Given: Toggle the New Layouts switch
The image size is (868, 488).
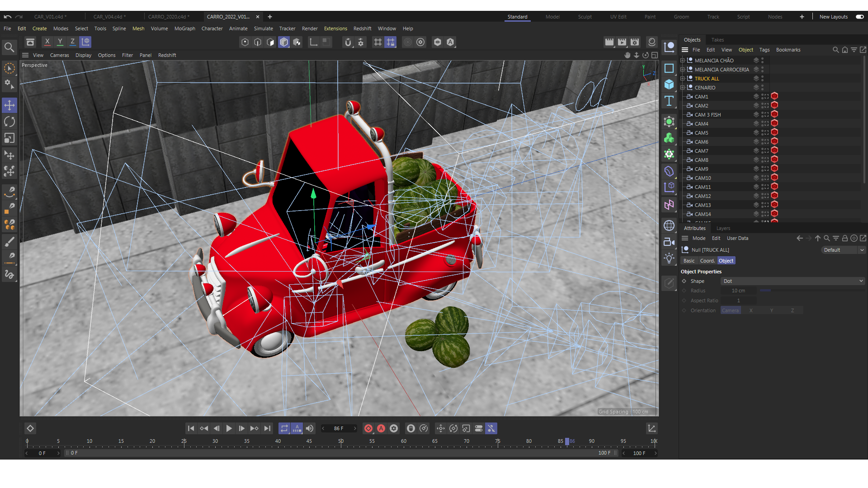Looking at the screenshot, I should [x=859, y=17].
